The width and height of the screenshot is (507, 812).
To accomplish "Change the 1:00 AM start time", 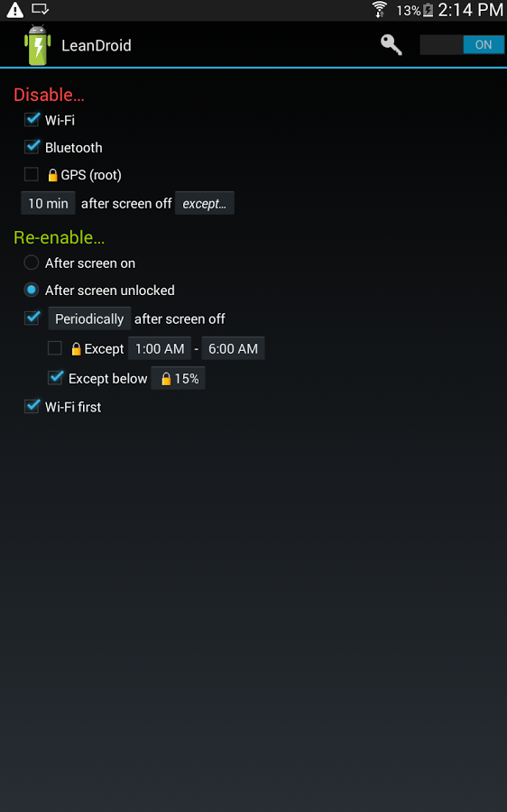I will [x=160, y=348].
